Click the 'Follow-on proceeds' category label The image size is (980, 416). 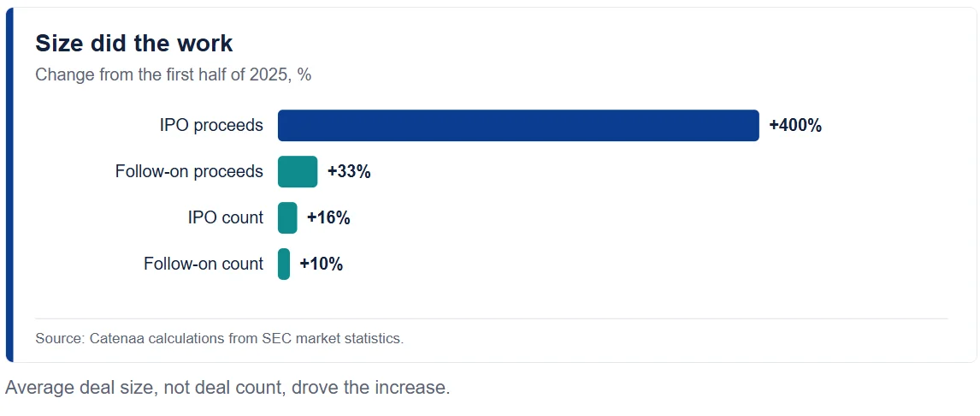(189, 171)
